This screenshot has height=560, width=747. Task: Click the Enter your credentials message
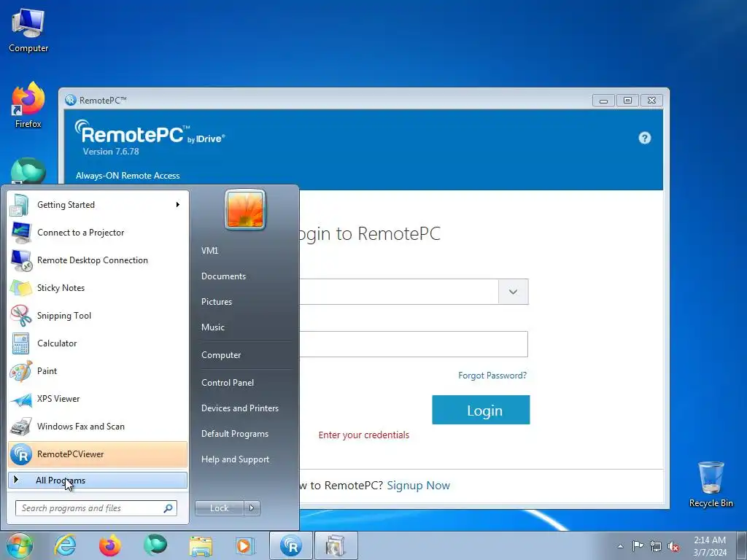(x=364, y=435)
